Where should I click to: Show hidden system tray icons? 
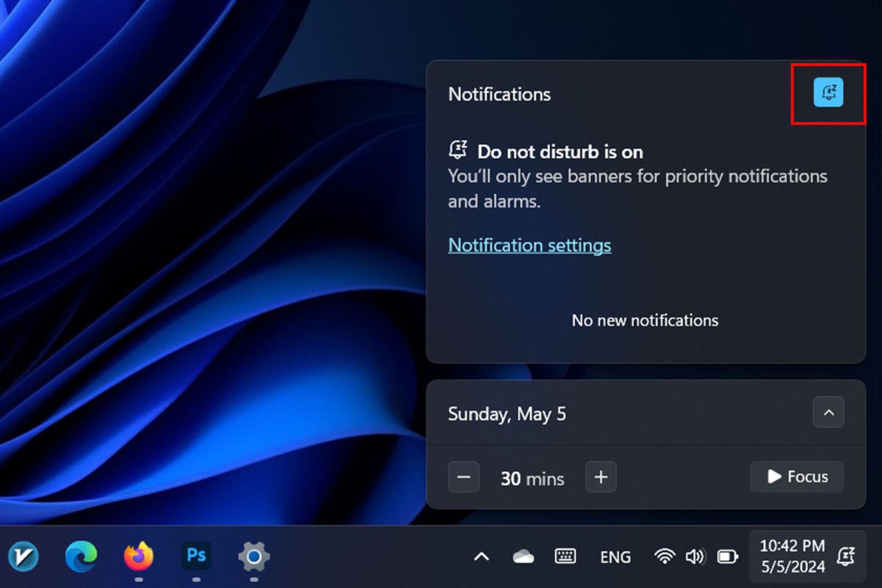click(481, 557)
